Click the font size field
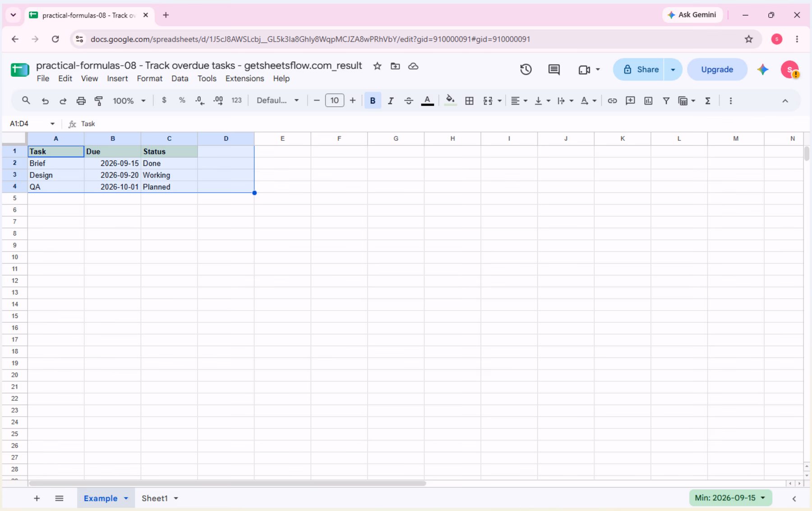 point(334,100)
